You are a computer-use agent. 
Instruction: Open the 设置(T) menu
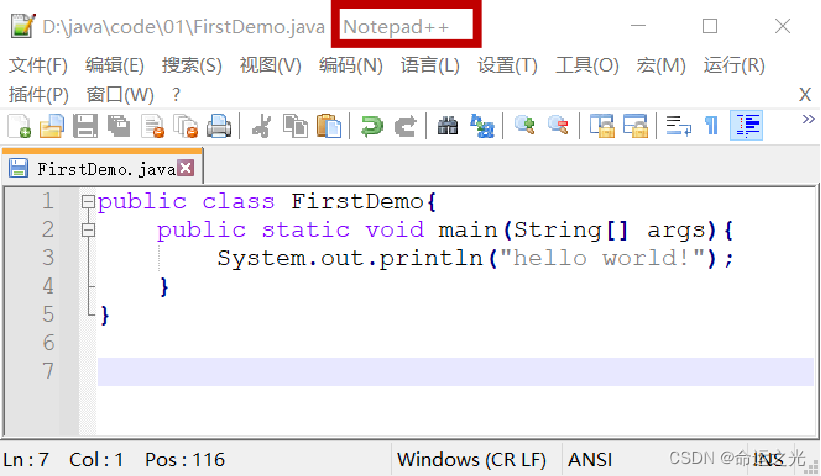pyautogui.click(x=507, y=65)
